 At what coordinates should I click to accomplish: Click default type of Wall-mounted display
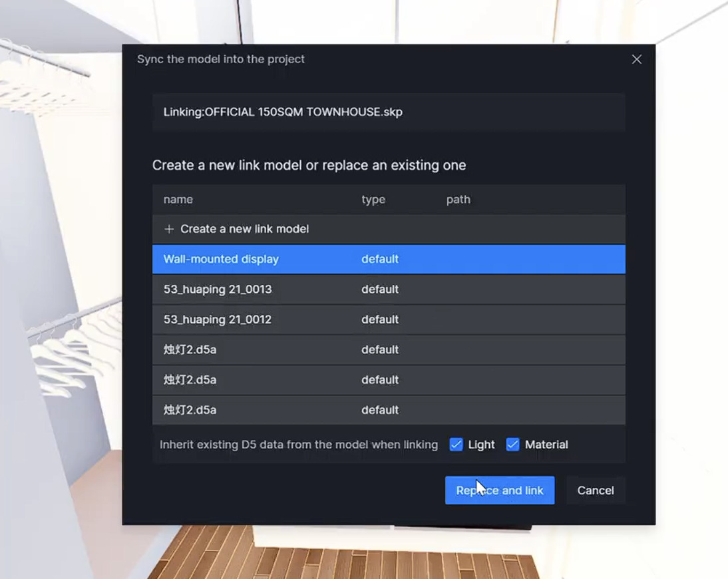(380, 259)
